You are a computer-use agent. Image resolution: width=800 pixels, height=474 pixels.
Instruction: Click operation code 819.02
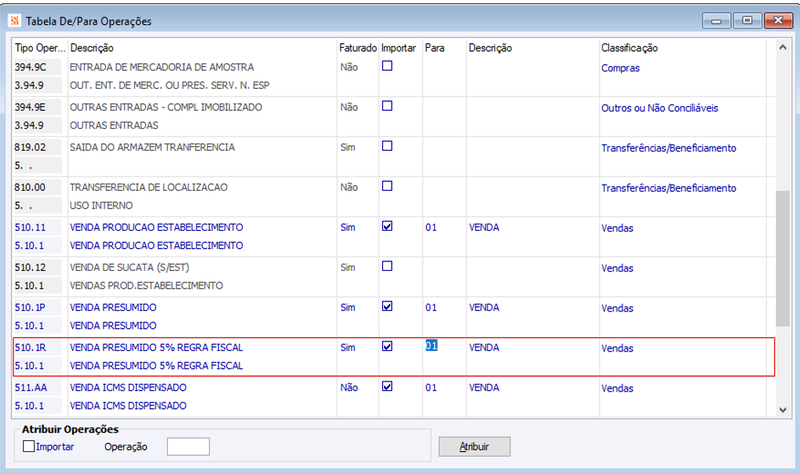tap(30, 147)
